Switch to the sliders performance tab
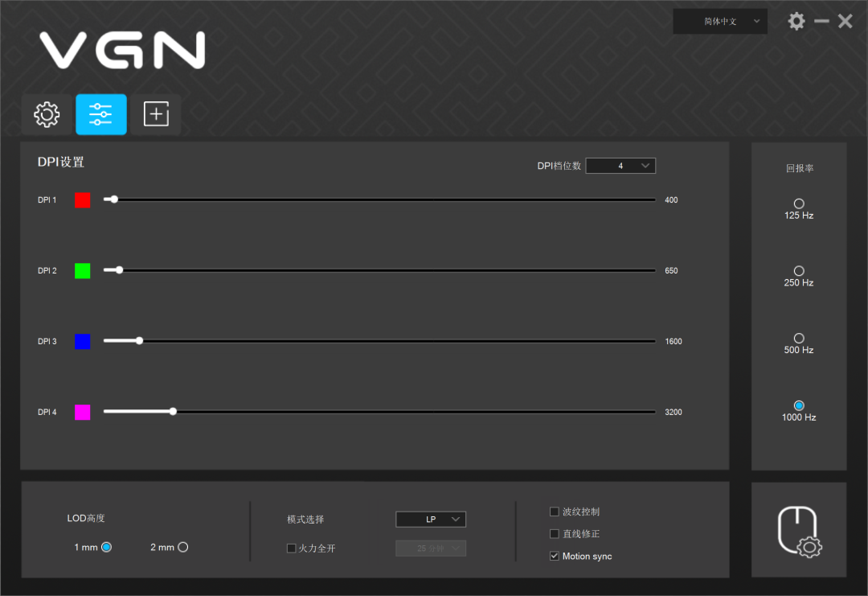This screenshot has width=868, height=596. pos(100,115)
